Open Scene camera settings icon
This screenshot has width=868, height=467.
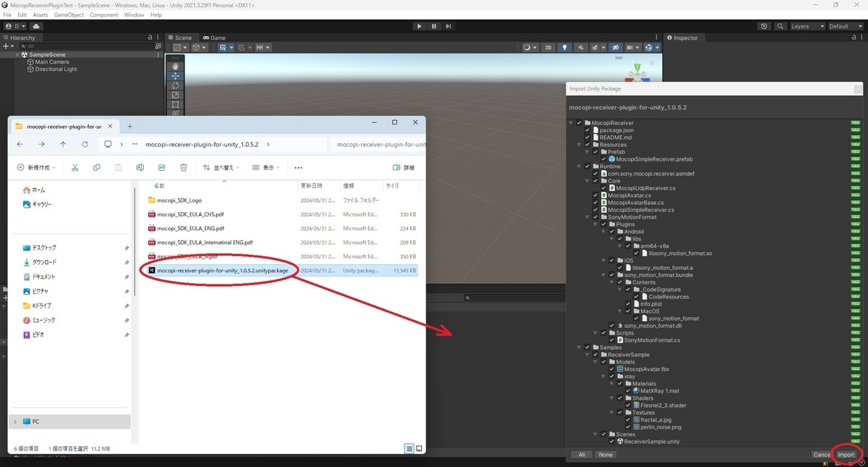(x=631, y=48)
